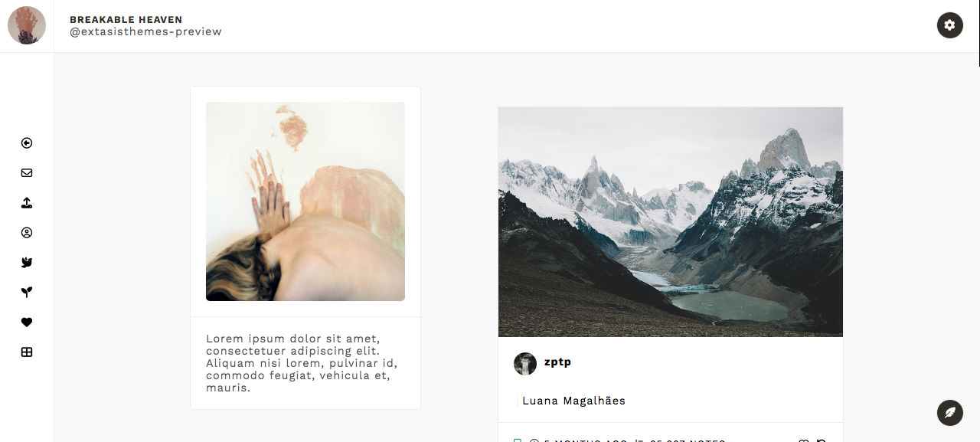Click the scrollbar on the right edge

(x=978, y=33)
